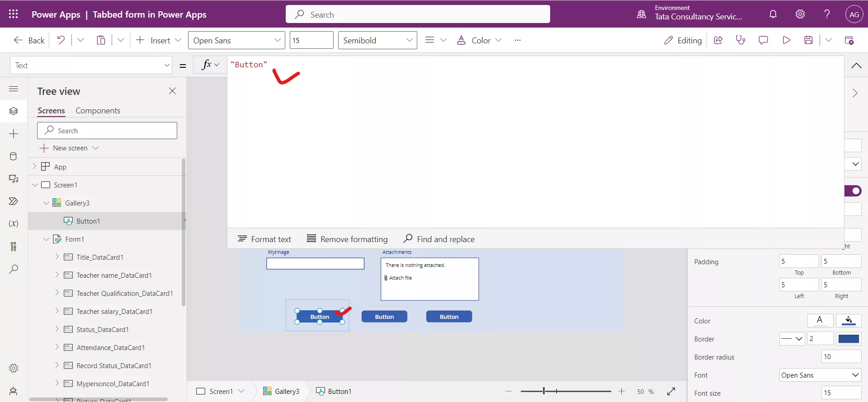The height and width of the screenshot is (402, 868).
Task: Click Format text
Action: pos(264,239)
